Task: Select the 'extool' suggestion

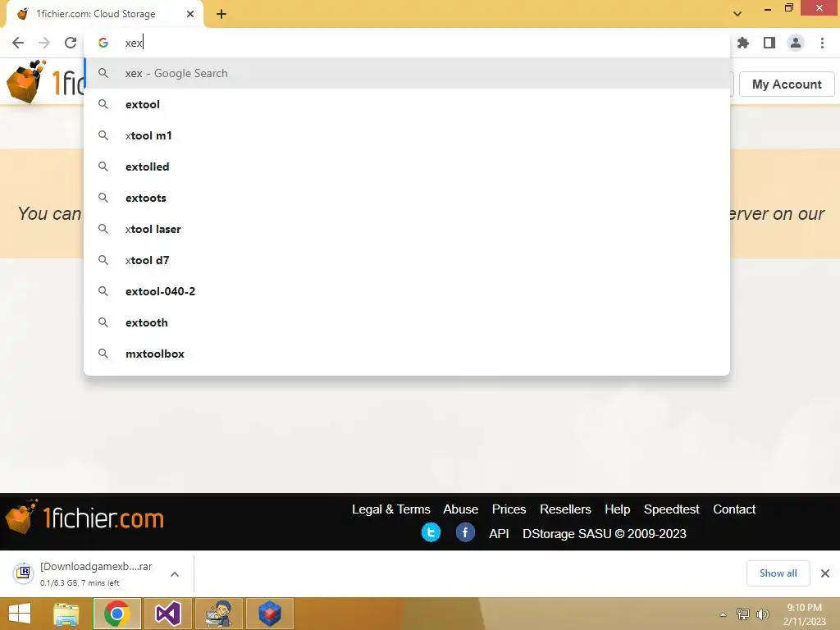Action: [x=407, y=104]
